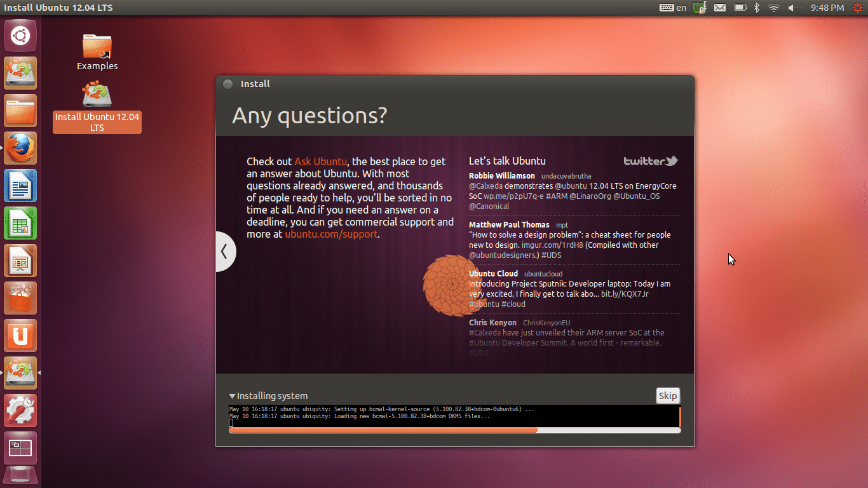Open the imgur.com/1rdH8 tweet link

(552, 245)
